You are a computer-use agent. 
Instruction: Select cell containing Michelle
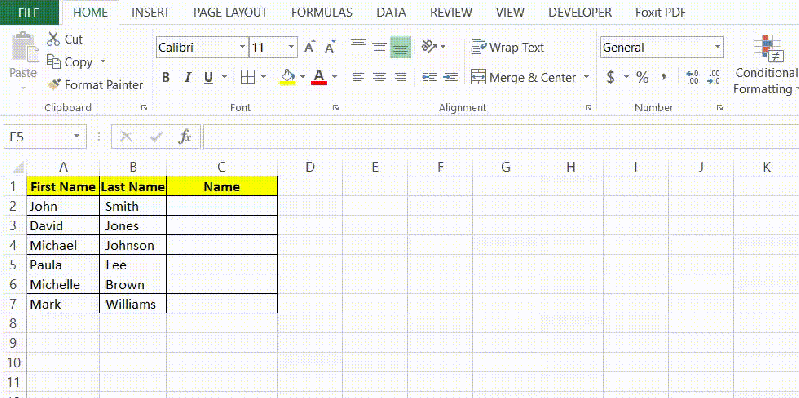point(63,284)
